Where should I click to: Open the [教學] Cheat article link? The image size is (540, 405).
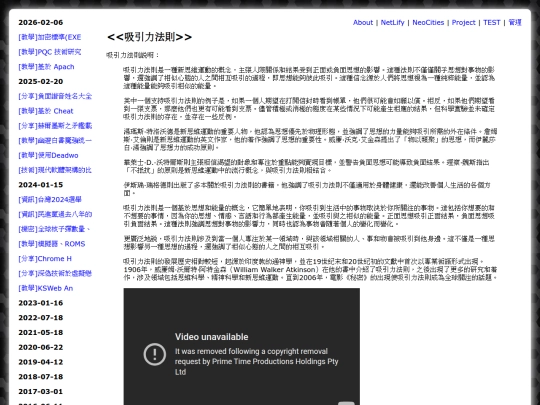(x=46, y=111)
